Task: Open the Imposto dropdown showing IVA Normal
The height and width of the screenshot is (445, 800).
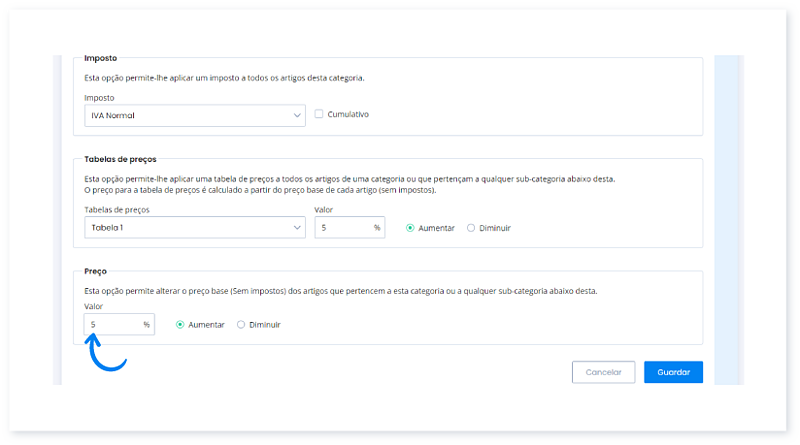Action: (190, 115)
